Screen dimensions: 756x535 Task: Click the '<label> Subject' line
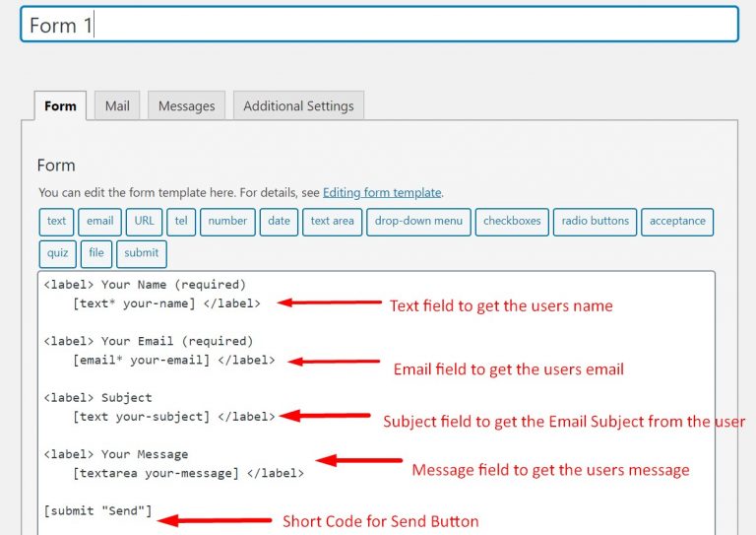coord(97,397)
